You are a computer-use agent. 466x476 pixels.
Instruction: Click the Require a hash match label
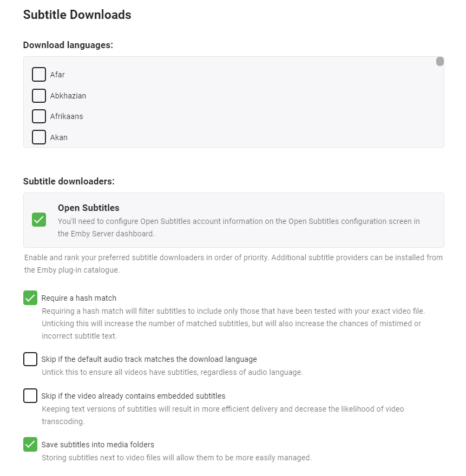[x=79, y=298]
